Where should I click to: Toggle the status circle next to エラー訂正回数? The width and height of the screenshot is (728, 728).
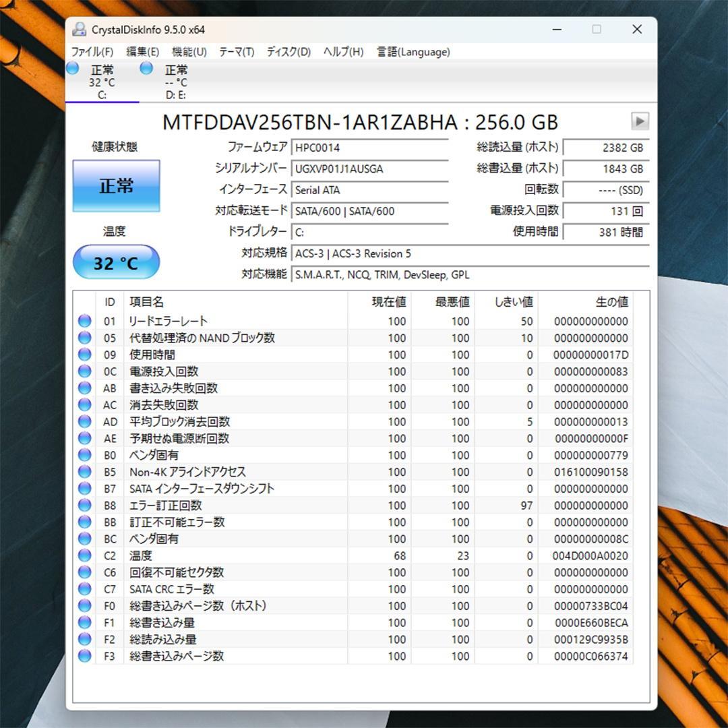pos(84,505)
